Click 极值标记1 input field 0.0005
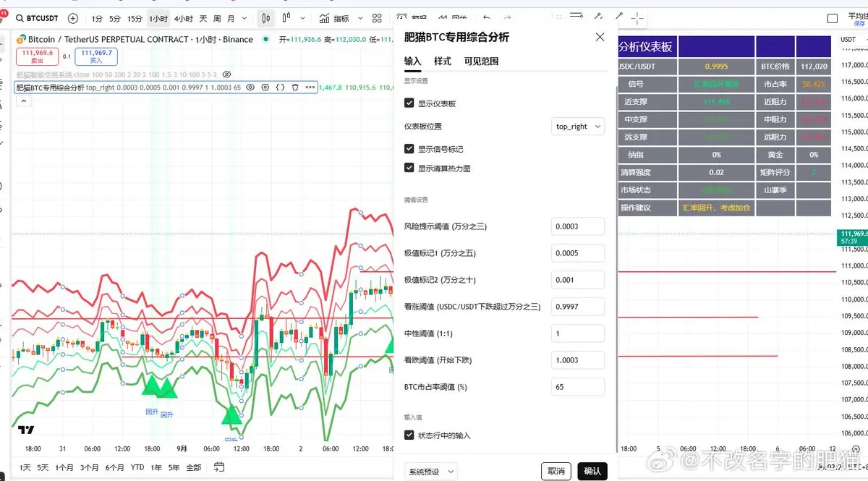 pos(577,253)
